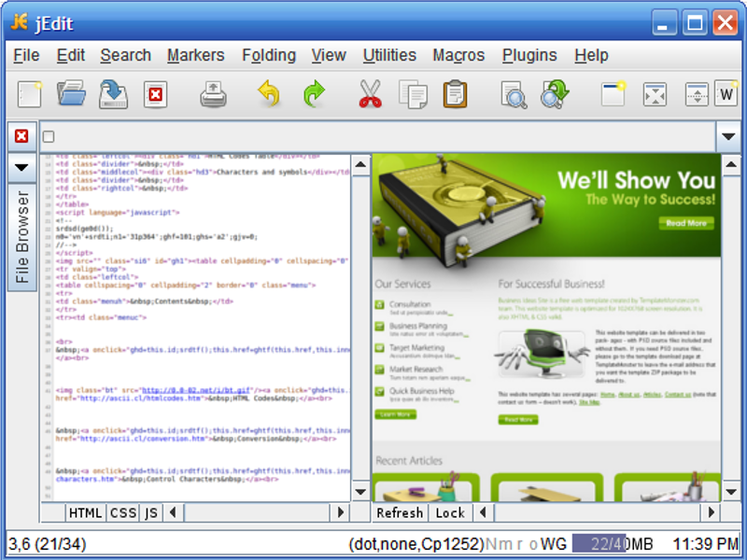Tick the checkbox in the top search bar
Viewport: 747px width, 560px height.
tap(49, 136)
